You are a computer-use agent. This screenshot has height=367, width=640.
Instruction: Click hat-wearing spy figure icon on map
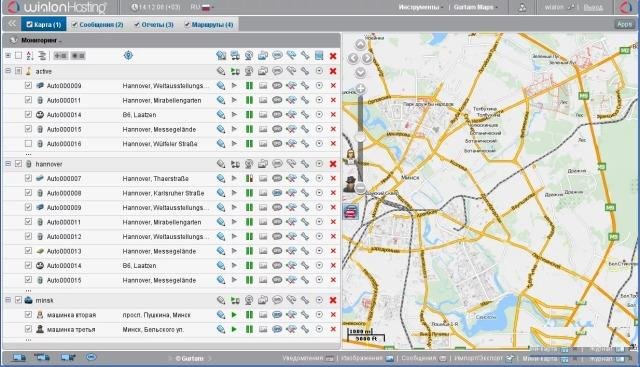[x=350, y=183]
